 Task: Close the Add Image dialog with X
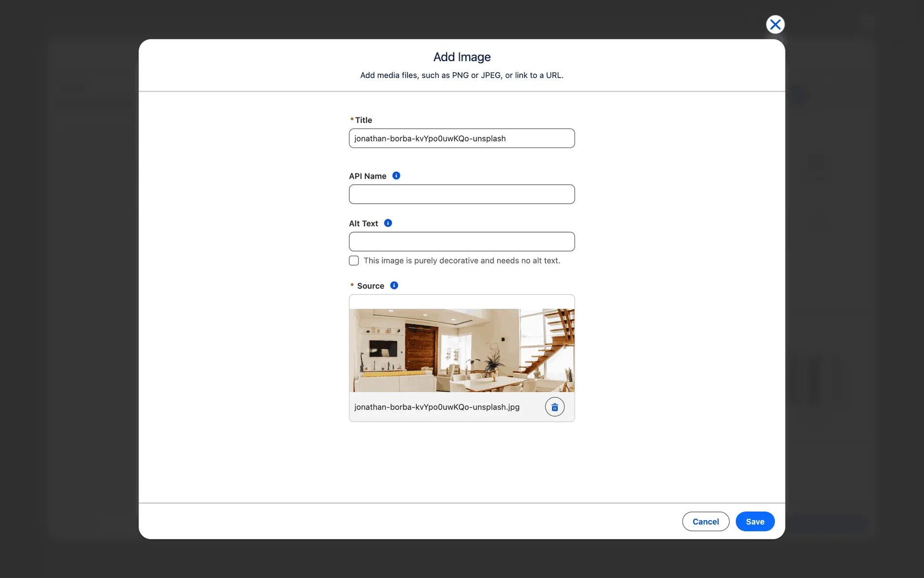pyautogui.click(x=775, y=25)
